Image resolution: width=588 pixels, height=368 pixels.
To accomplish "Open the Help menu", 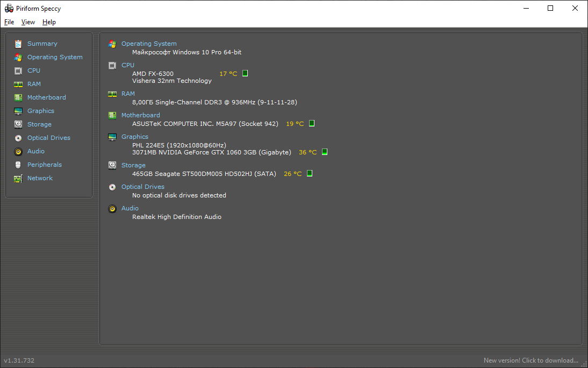I will tap(49, 22).
